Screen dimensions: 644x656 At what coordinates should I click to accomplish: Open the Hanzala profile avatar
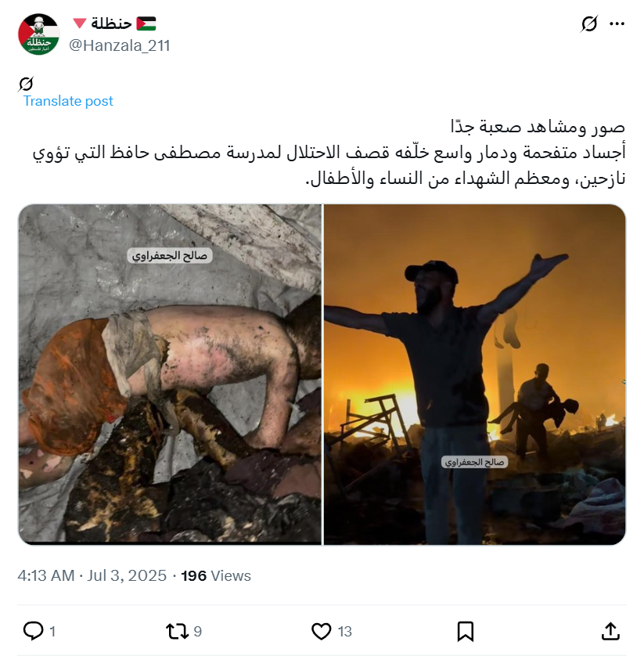tap(38, 34)
